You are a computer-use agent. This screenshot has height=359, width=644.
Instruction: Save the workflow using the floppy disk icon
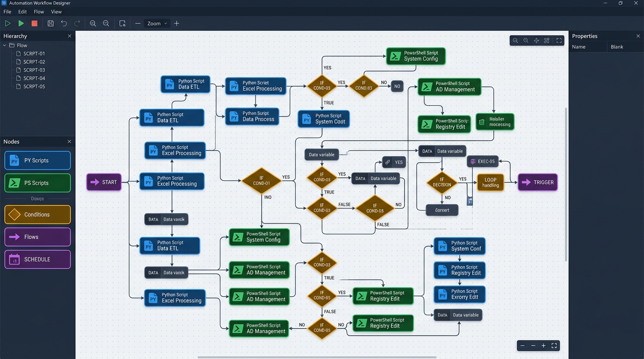[x=51, y=23]
